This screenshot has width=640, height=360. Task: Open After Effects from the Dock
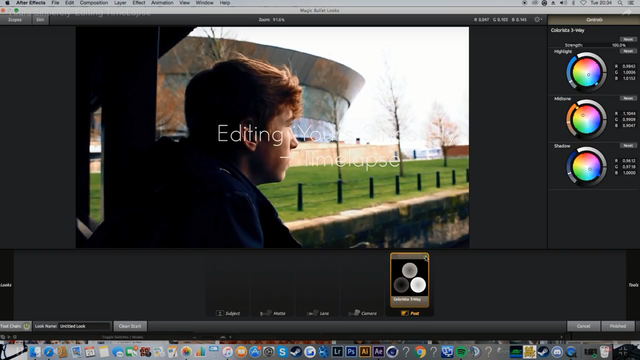378,351
